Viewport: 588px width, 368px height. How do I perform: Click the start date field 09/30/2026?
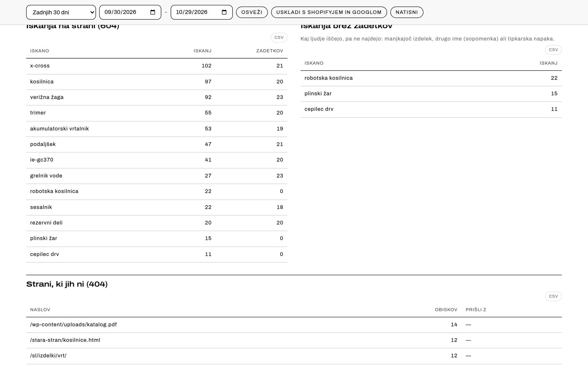click(130, 12)
